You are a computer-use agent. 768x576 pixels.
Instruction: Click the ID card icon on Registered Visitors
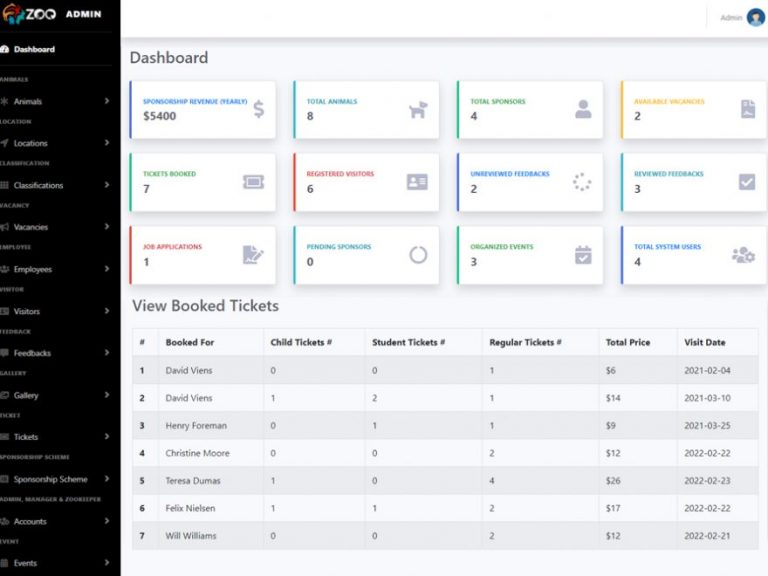(x=417, y=182)
